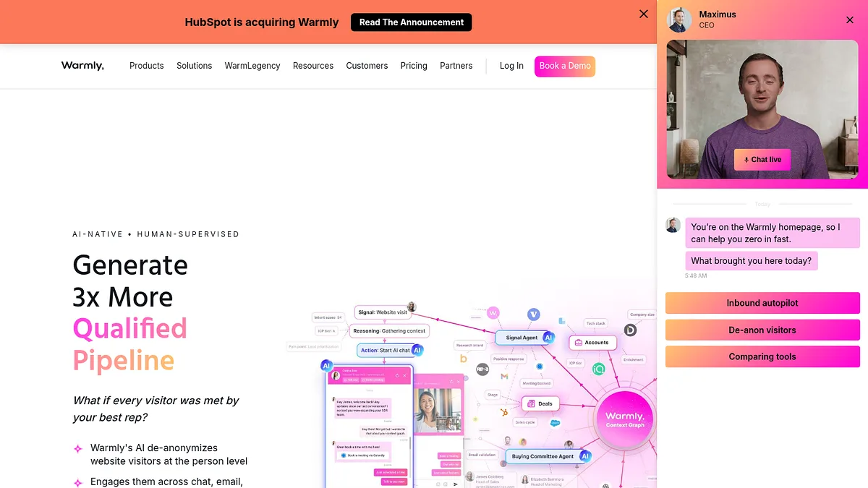Choose the Inbound autopilot quick reply
868x488 pixels.
[762, 303]
